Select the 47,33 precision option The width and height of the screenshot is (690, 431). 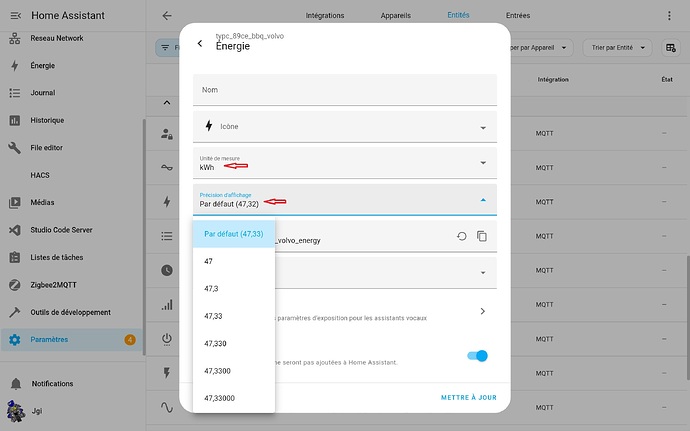(x=234, y=316)
